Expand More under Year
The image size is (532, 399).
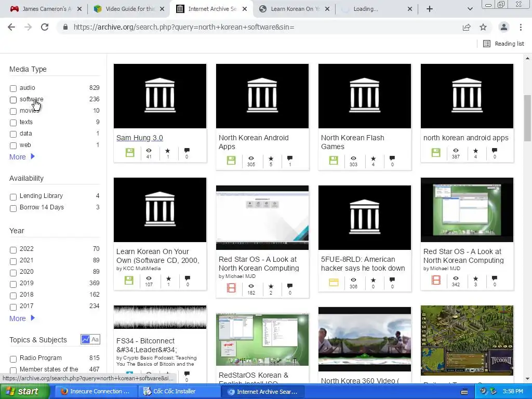(x=22, y=318)
